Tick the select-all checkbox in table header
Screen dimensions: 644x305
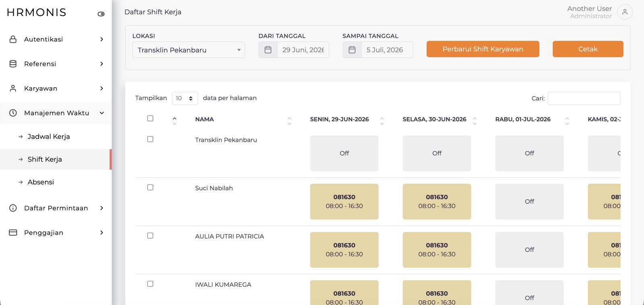(150, 118)
